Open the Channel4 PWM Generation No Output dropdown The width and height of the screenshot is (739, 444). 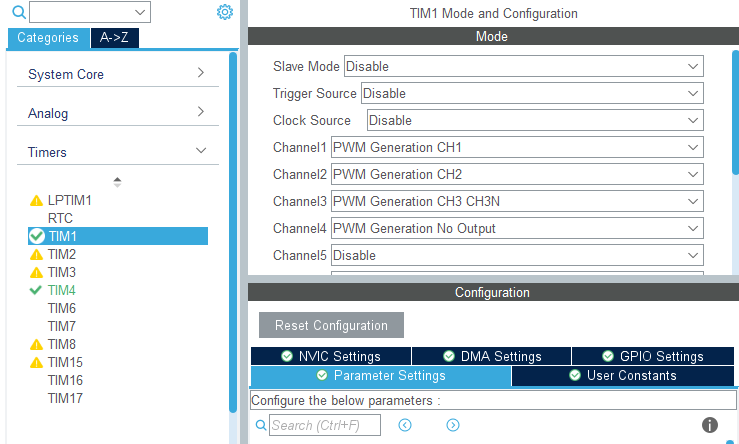517,228
